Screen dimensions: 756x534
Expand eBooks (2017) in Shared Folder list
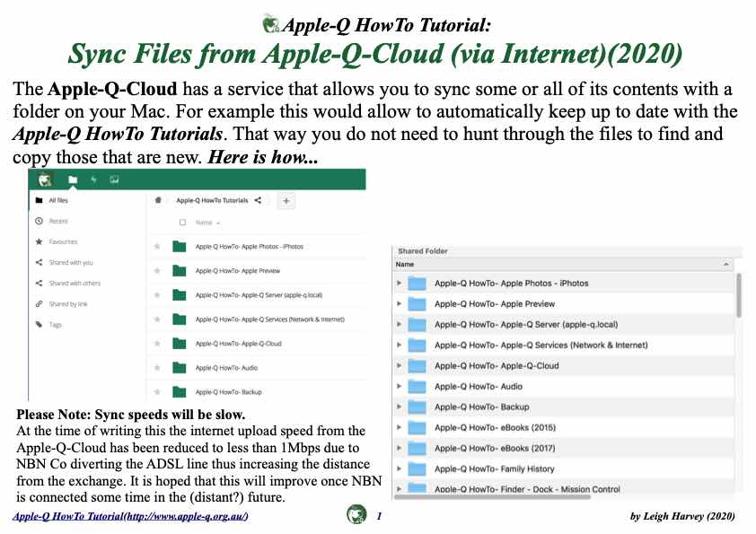click(x=400, y=448)
